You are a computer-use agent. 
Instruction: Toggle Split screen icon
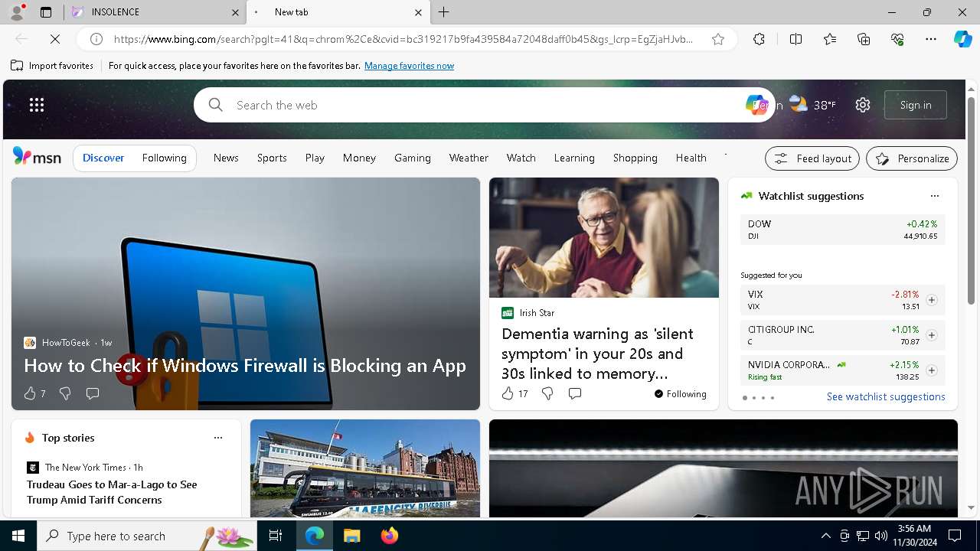(795, 39)
